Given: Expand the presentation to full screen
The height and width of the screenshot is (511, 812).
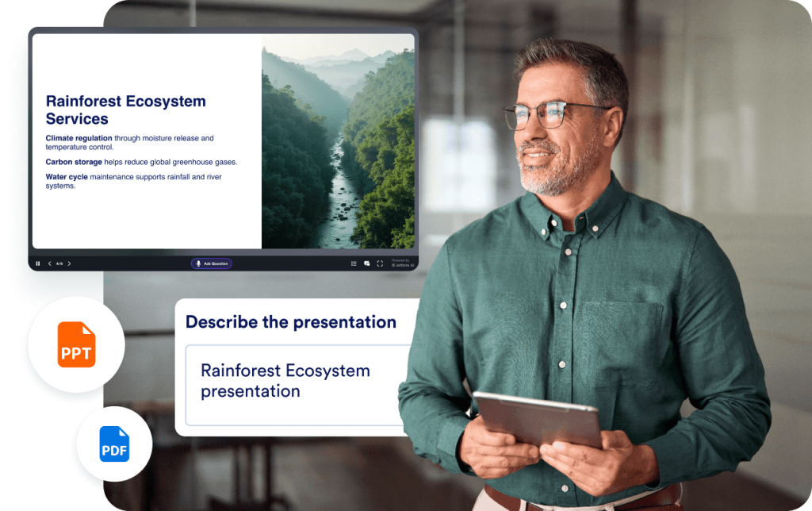Looking at the screenshot, I should click(x=379, y=263).
